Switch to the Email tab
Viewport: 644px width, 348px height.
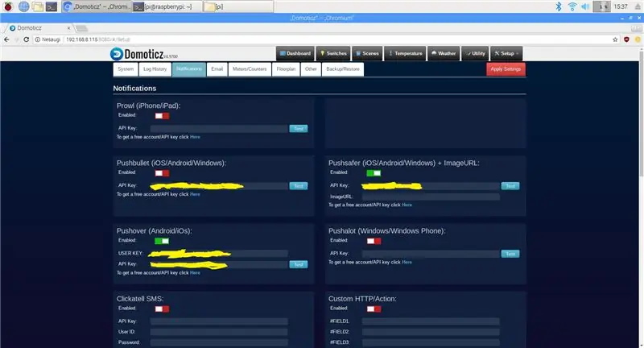tap(217, 69)
